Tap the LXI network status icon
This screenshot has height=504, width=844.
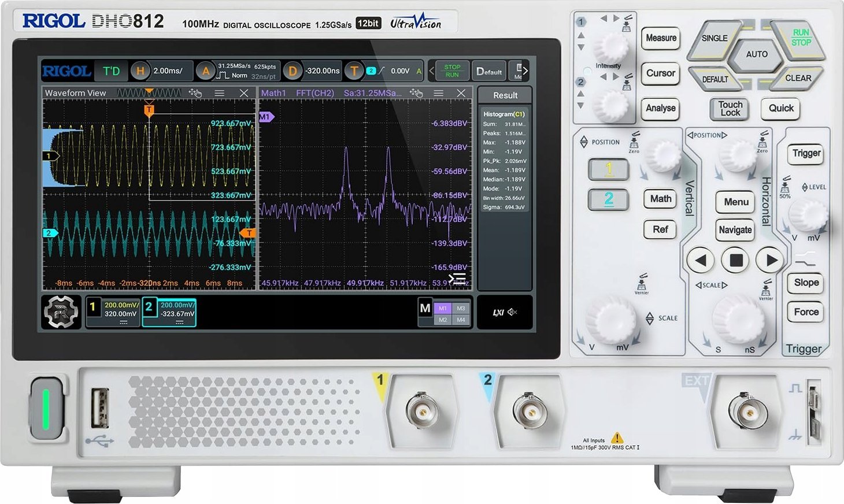pos(498,313)
